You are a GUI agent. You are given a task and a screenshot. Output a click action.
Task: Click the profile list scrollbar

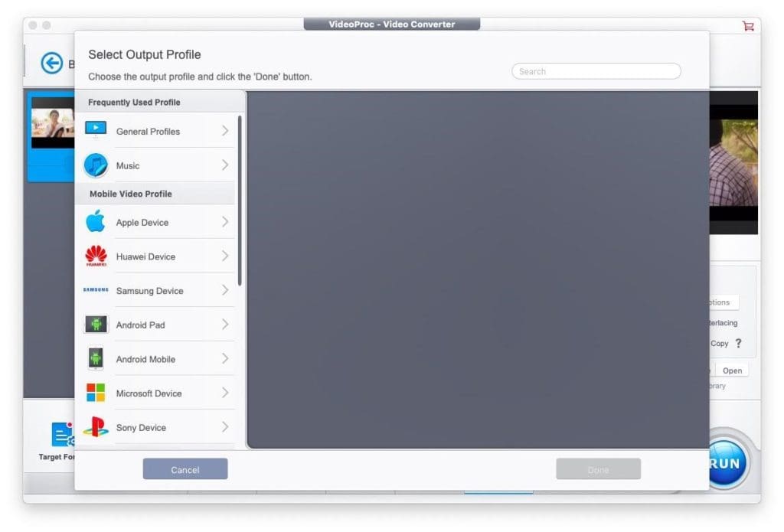click(240, 201)
